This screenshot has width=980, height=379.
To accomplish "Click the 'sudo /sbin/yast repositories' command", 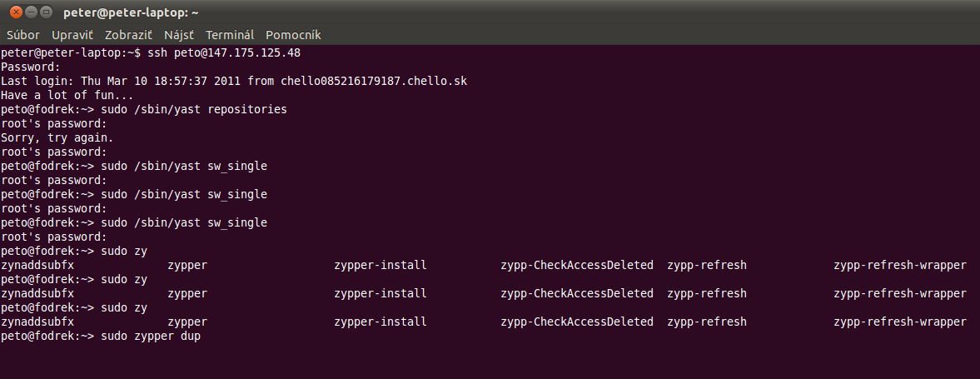I will (x=194, y=109).
